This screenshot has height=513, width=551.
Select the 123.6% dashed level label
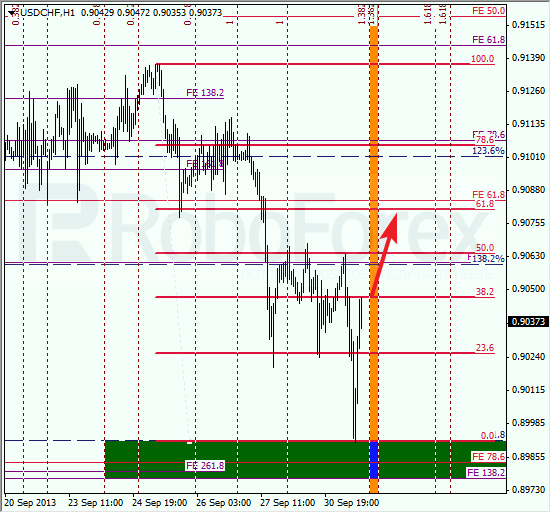pos(488,151)
